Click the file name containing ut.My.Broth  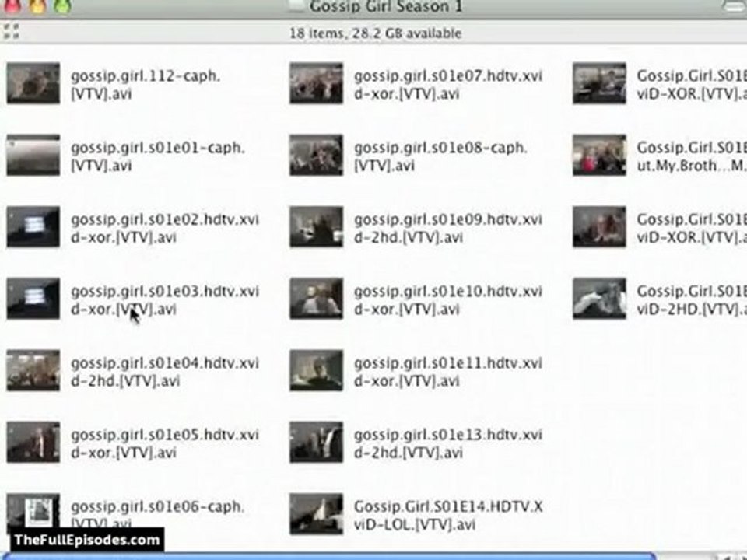coord(692,156)
